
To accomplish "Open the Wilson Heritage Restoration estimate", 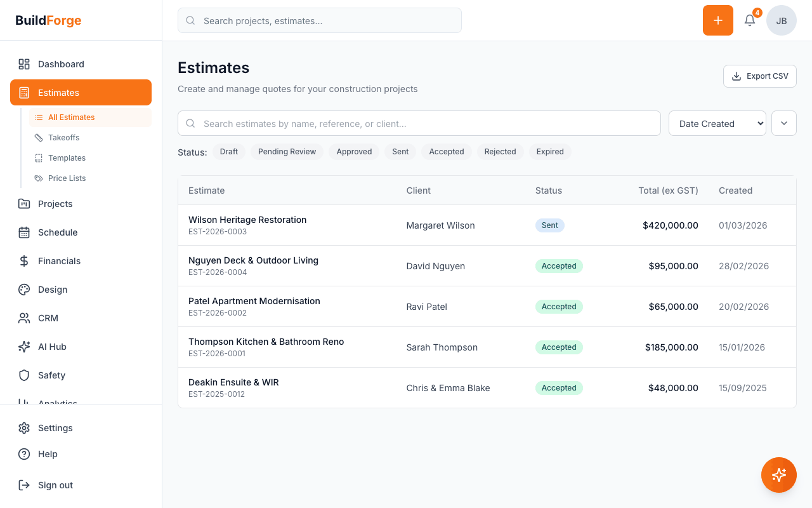I will pyautogui.click(x=247, y=219).
